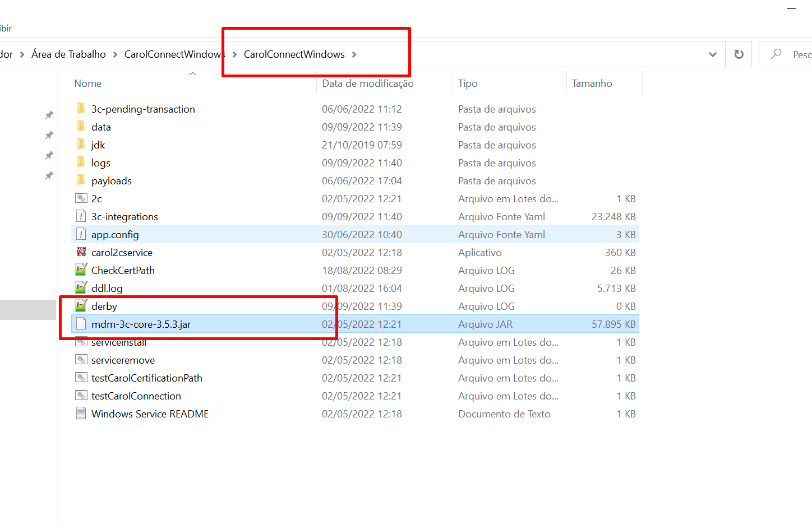This screenshot has width=812, height=525.
Task: Click the 57.895 KB size value
Action: pyautogui.click(x=613, y=324)
